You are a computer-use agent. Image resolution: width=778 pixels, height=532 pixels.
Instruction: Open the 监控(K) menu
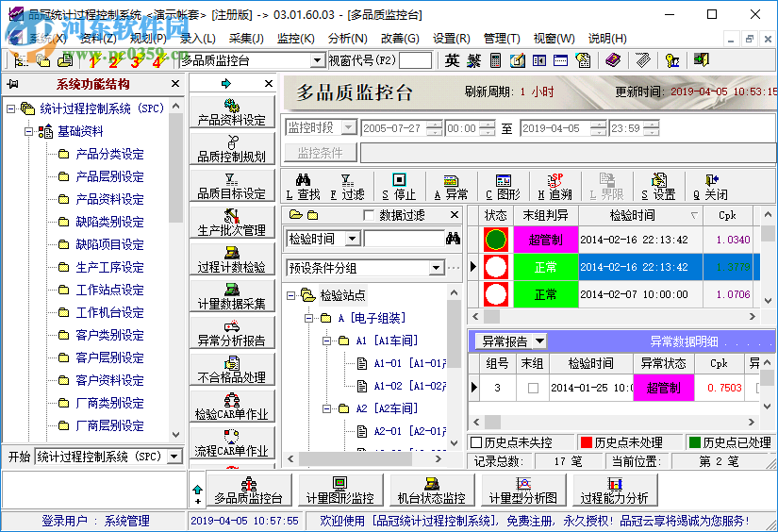(x=296, y=39)
